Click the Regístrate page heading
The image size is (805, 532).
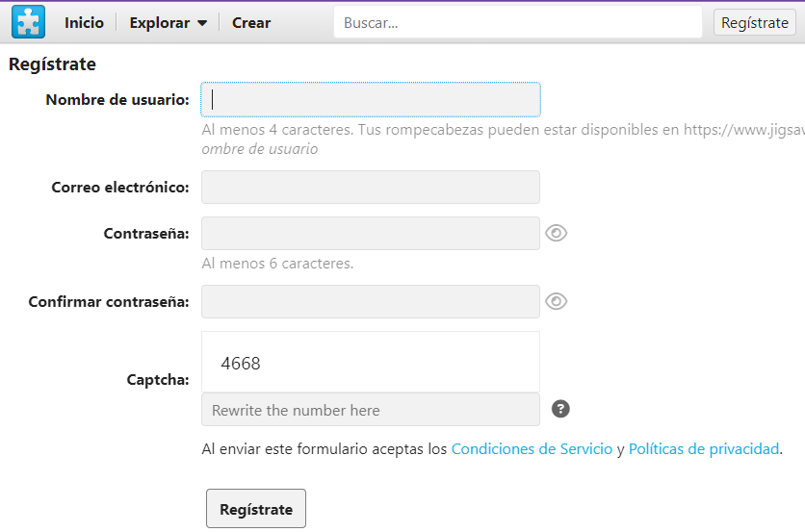[52, 64]
